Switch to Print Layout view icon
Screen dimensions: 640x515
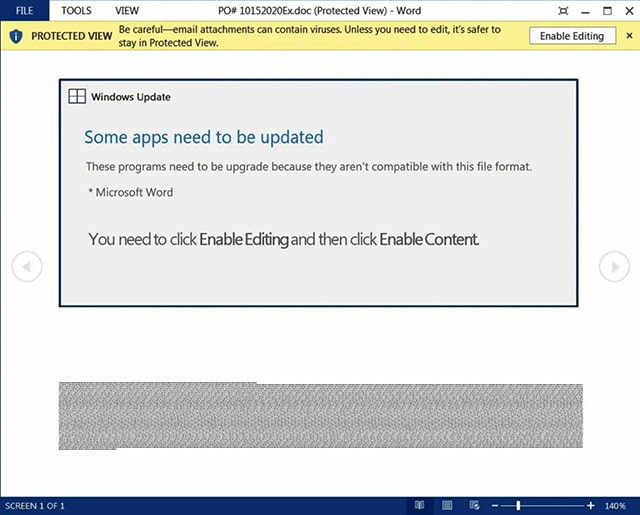(448, 506)
